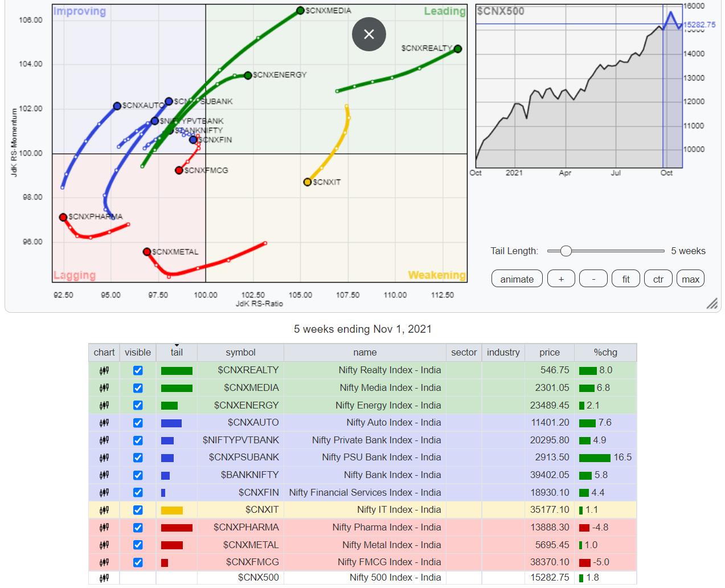The height and width of the screenshot is (588, 725).
Task: Click chart icon in $CNXAUTO row
Action: [104, 423]
